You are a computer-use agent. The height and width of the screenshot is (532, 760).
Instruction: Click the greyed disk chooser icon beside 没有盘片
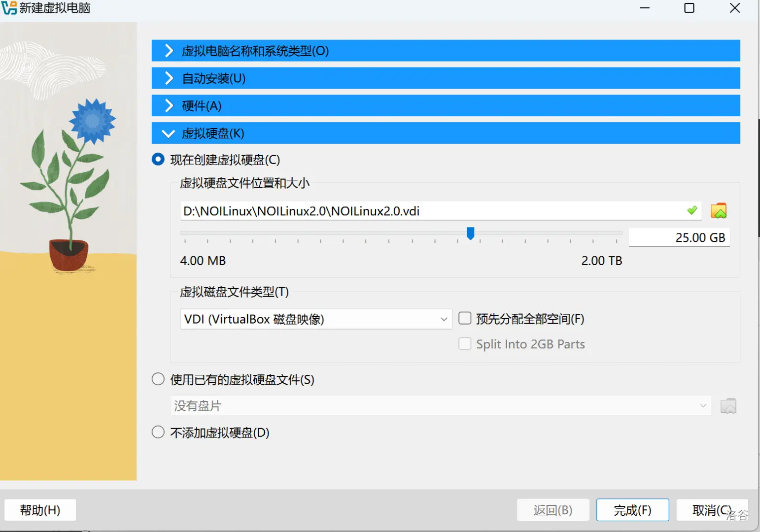tap(728, 406)
